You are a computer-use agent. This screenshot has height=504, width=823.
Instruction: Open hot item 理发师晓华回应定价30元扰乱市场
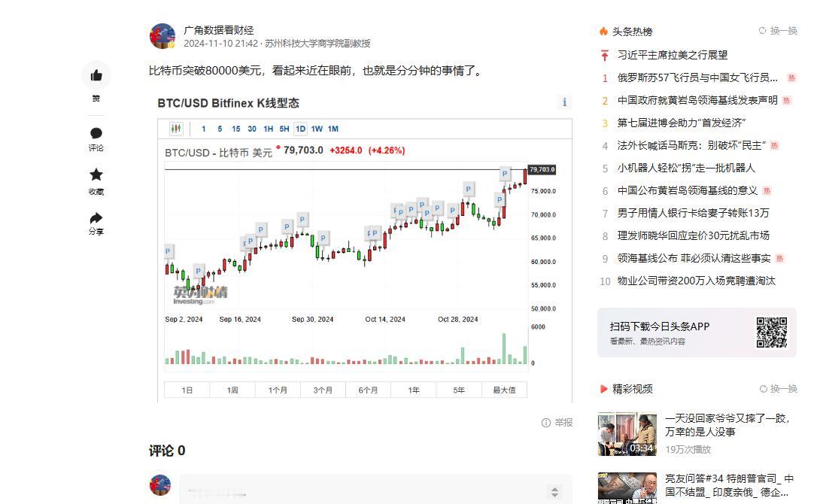pos(694,235)
